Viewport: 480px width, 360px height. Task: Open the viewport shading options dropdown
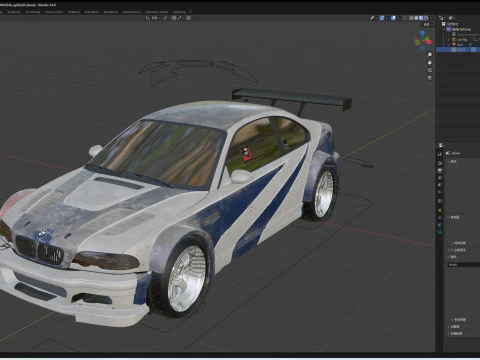[431, 18]
